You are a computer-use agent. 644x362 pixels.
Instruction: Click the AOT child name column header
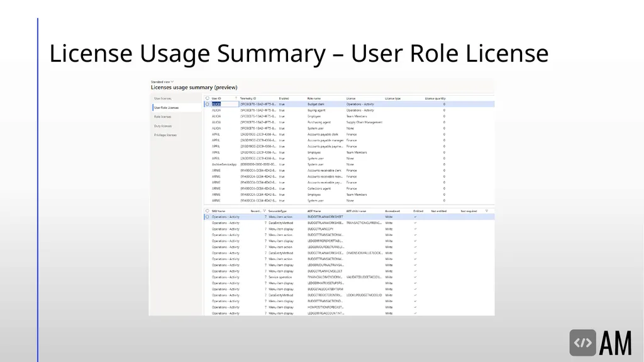[356, 211]
